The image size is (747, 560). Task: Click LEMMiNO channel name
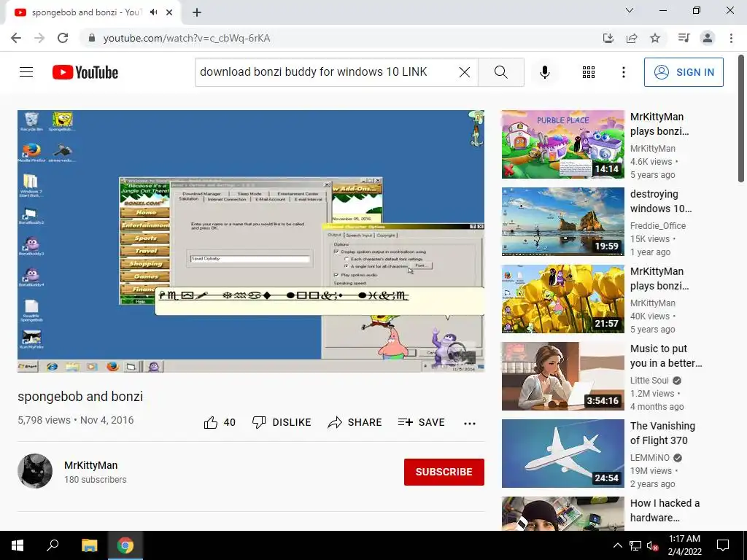click(650, 458)
